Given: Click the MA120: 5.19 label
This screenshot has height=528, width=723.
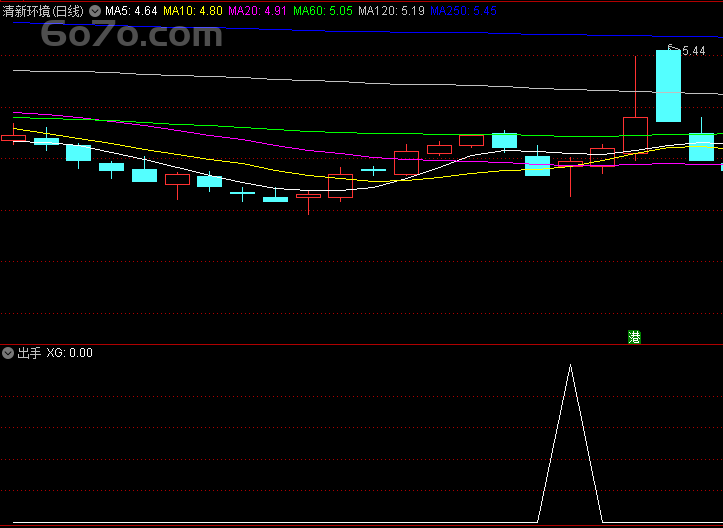Looking at the screenshot, I should coord(391,11).
